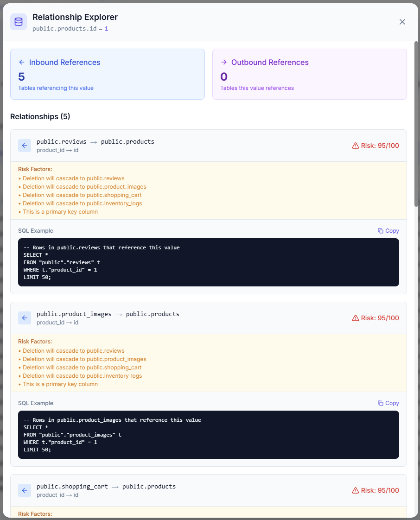The width and height of the screenshot is (420, 520).
Task: Click the product_images SQL code block
Action: [208, 434]
